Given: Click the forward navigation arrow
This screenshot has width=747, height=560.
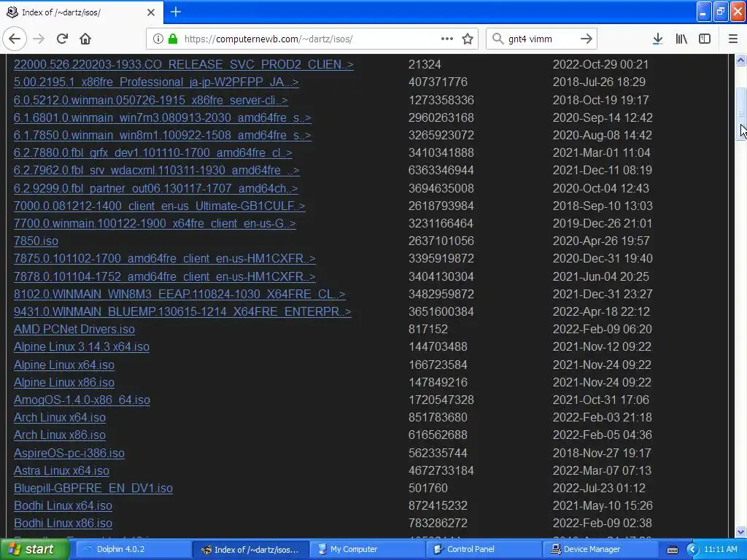Looking at the screenshot, I should (39, 39).
